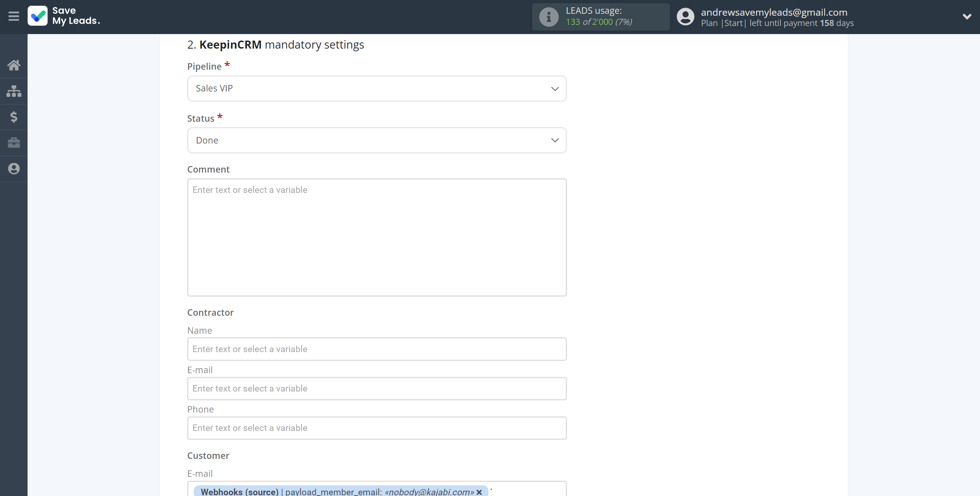Viewport: 980px width, 496px height.
Task: Click the KeepinCRM mandatory settings heading
Action: pyautogui.click(x=276, y=45)
